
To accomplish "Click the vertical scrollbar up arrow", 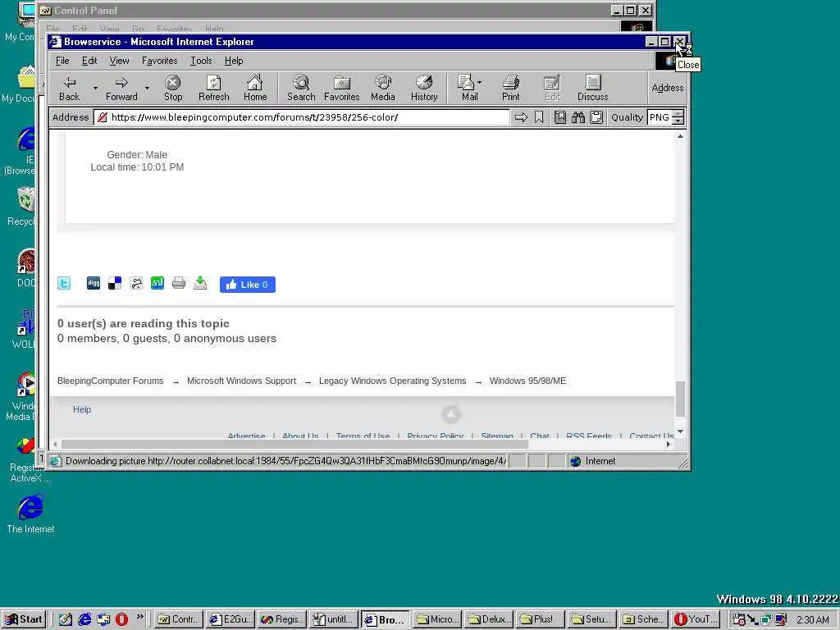I will click(x=680, y=137).
